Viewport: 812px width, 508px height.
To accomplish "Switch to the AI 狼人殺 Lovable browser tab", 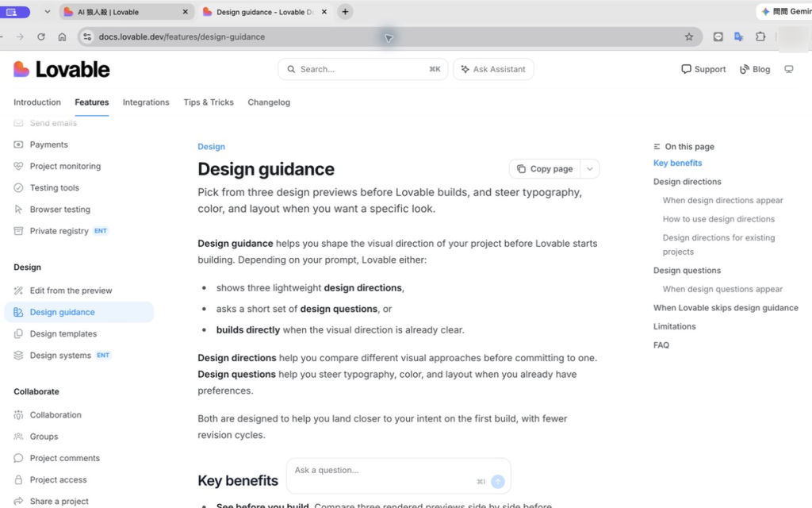I will (127, 12).
